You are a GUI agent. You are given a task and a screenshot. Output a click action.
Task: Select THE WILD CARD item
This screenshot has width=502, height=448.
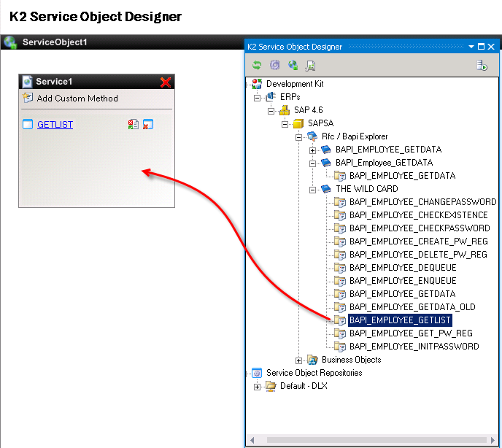367,189
